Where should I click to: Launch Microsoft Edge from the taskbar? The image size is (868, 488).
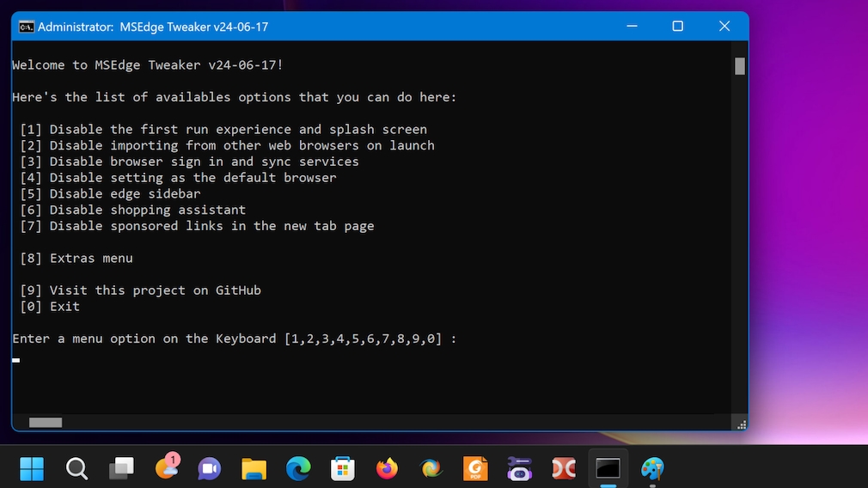coord(298,469)
